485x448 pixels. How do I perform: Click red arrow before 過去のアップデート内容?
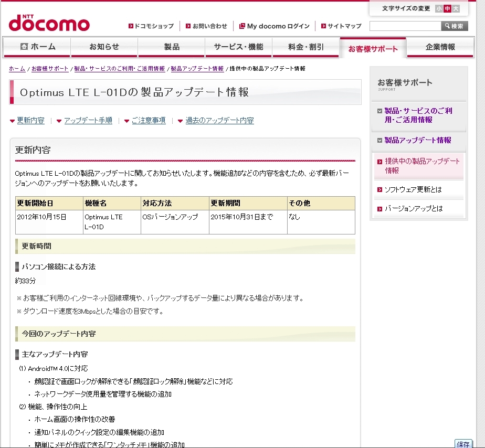pos(181,121)
